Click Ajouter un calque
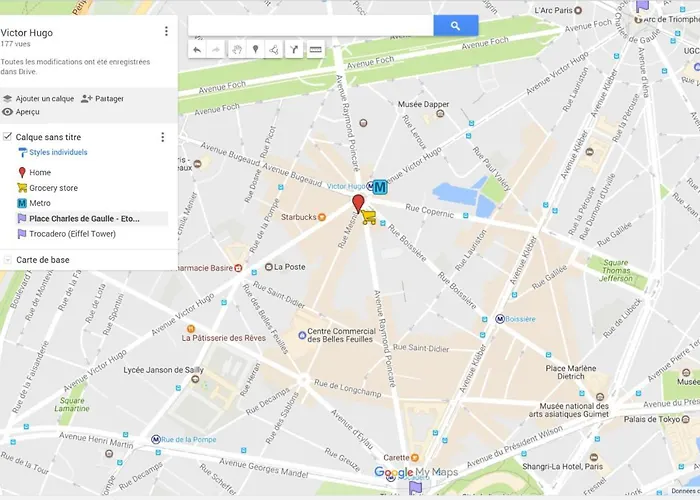The image size is (700, 500). (38, 99)
